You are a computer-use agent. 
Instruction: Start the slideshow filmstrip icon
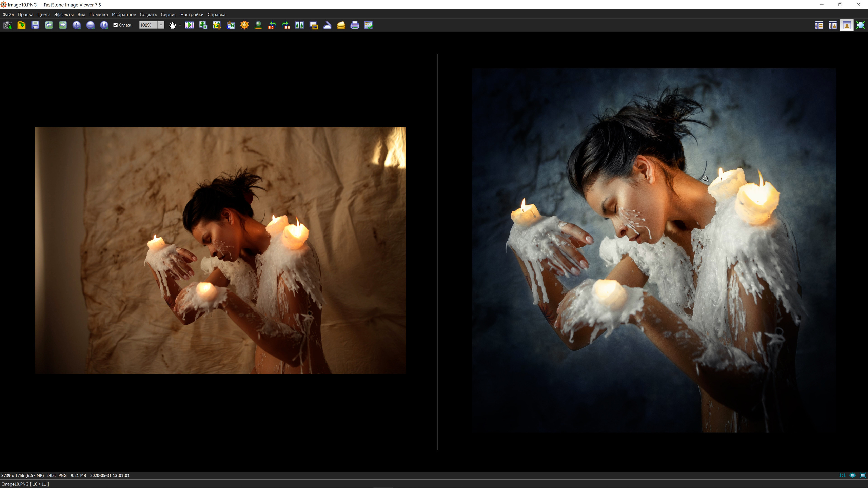pyautogui.click(x=189, y=25)
